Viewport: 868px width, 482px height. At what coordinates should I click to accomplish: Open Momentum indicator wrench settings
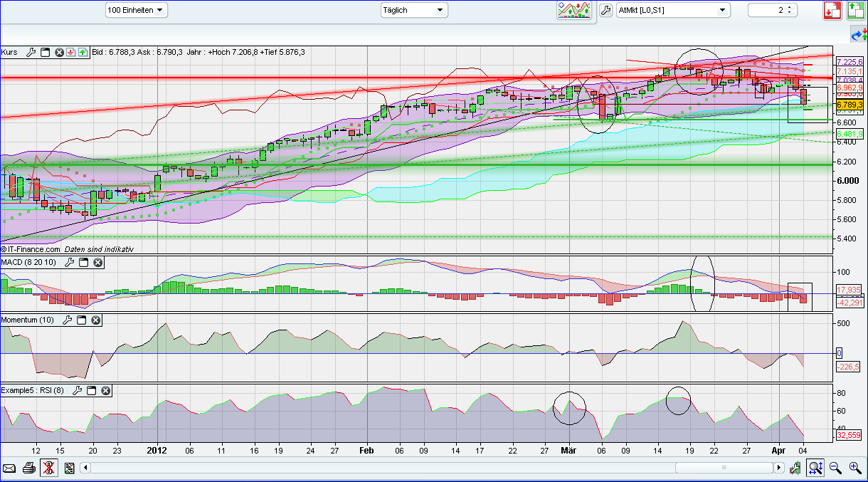(68, 320)
